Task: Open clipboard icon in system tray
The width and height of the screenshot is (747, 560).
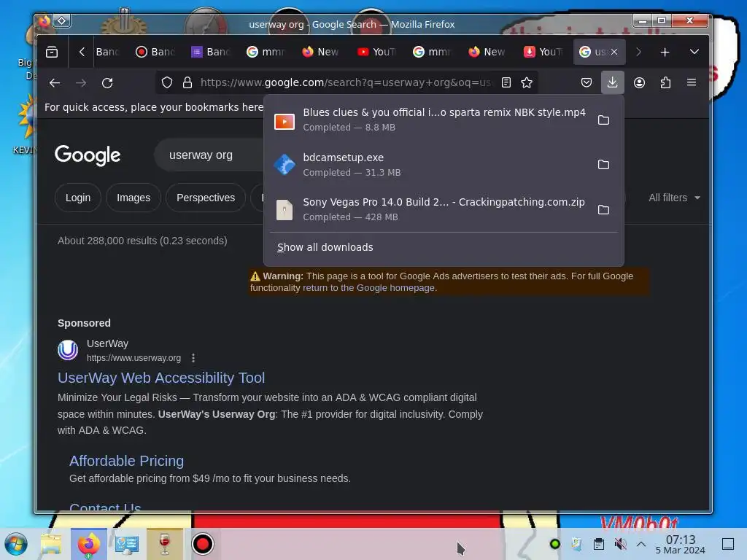Action: point(598,544)
